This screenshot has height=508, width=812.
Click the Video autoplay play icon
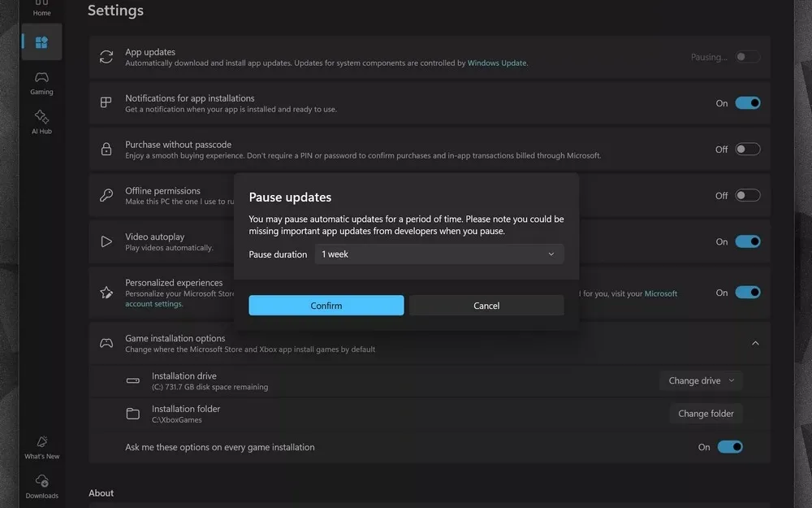click(x=106, y=241)
